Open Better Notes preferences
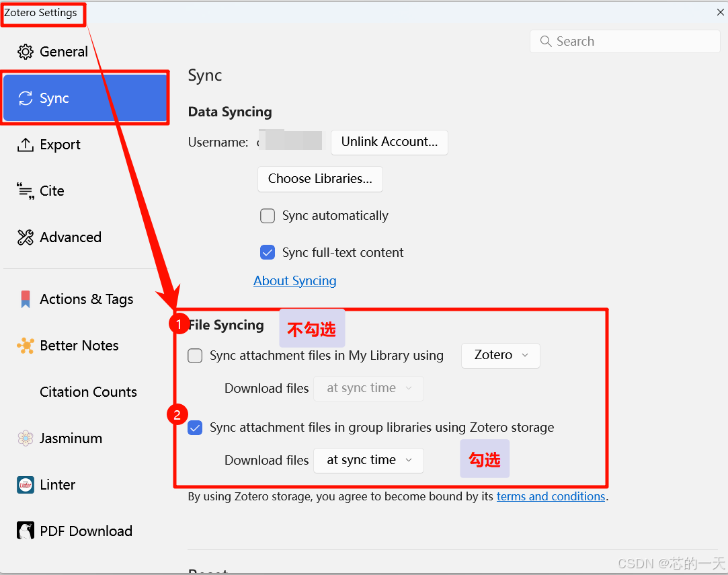The width and height of the screenshot is (728, 575). click(85, 346)
